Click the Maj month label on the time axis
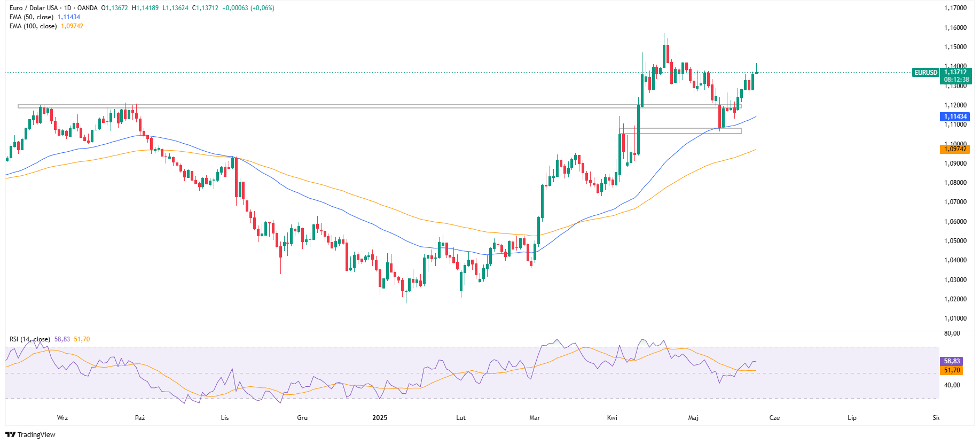Viewport: 980px width, 444px height. pos(693,418)
